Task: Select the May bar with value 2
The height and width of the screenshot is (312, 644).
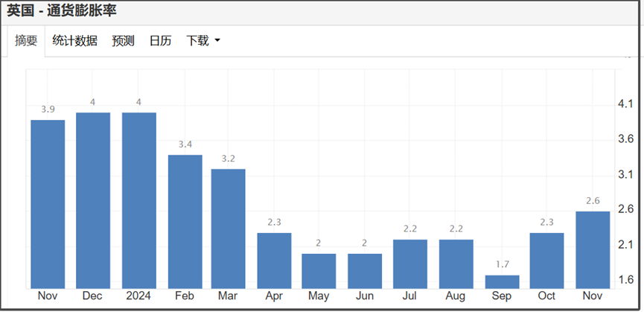Action: coord(319,271)
